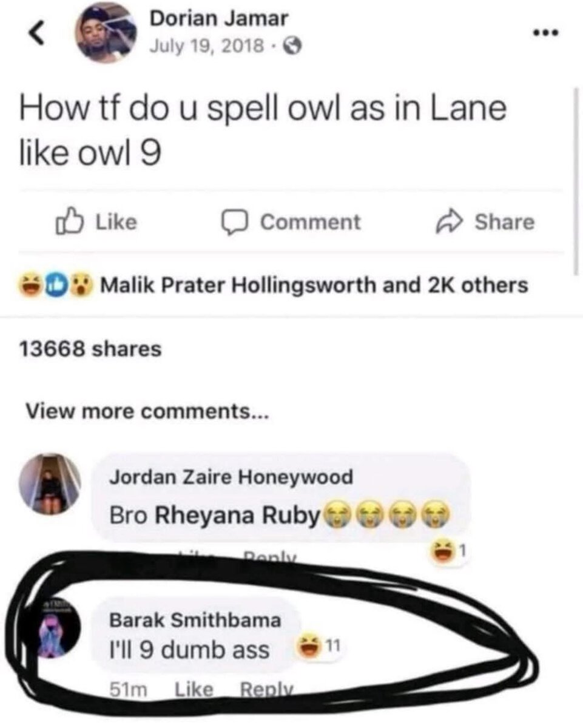Click the tagged name Rheyana Ruby

click(237, 515)
